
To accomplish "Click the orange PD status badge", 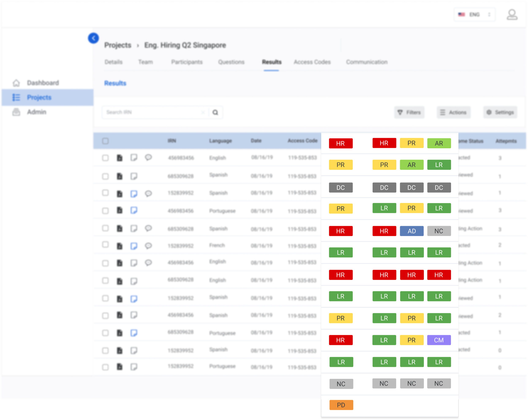I will 341,405.
